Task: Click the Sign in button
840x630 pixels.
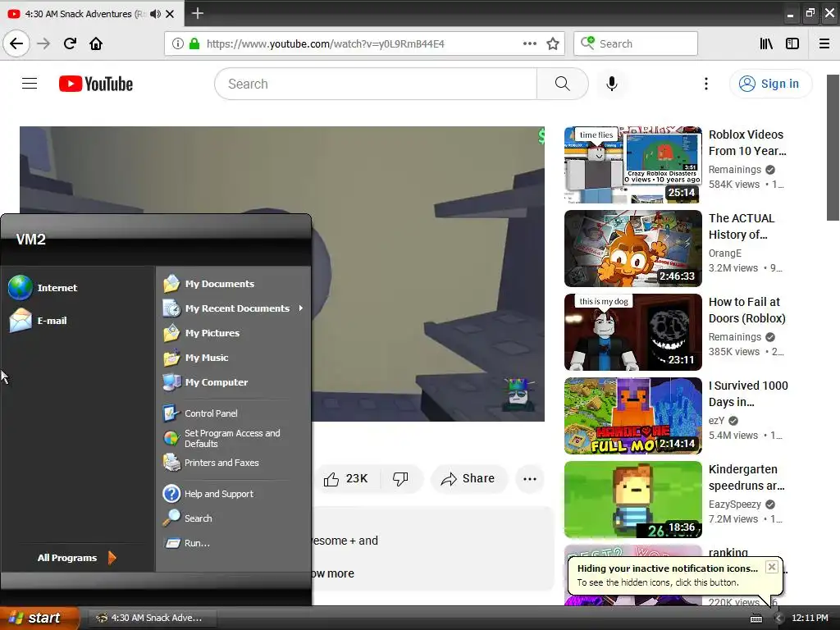Action: [770, 84]
